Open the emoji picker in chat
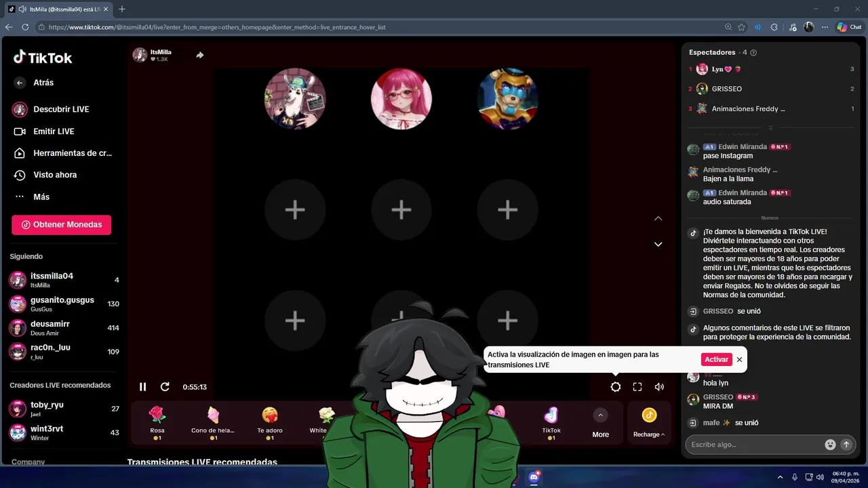Image resolution: width=868 pixels, height=488 pixels. tap(830, 445)
